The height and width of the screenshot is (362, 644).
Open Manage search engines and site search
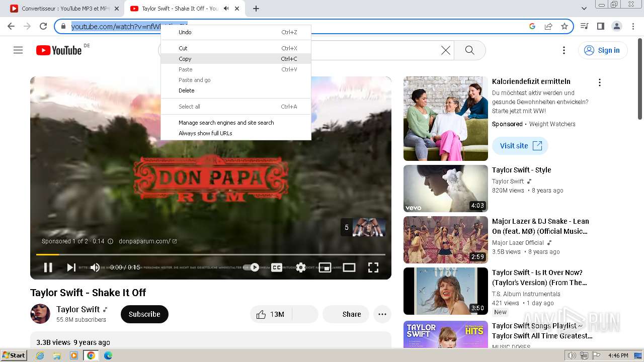(x=236, y=123)
